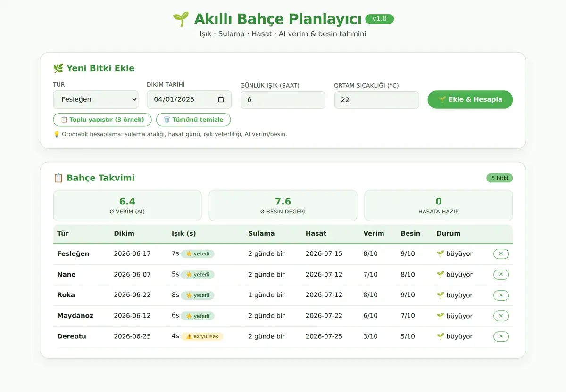Open the Tür species dropdown
This screenshot has height=392, width=566.
point(96,99)
